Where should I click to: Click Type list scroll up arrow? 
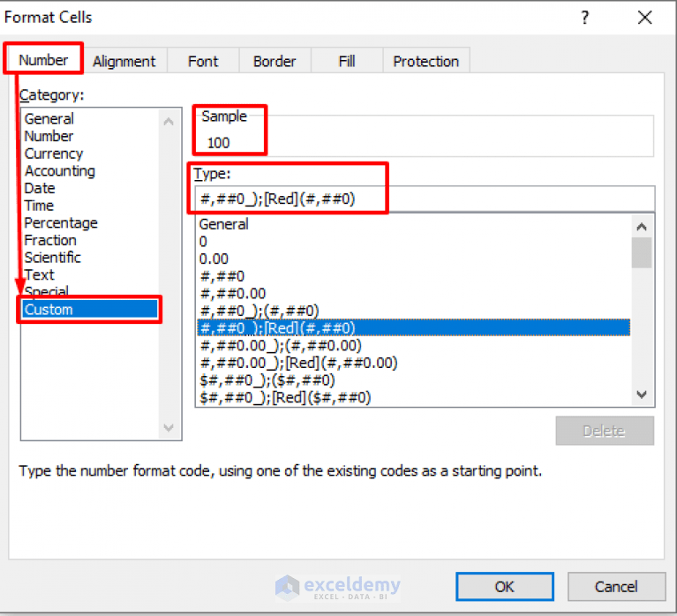(642, 226)
